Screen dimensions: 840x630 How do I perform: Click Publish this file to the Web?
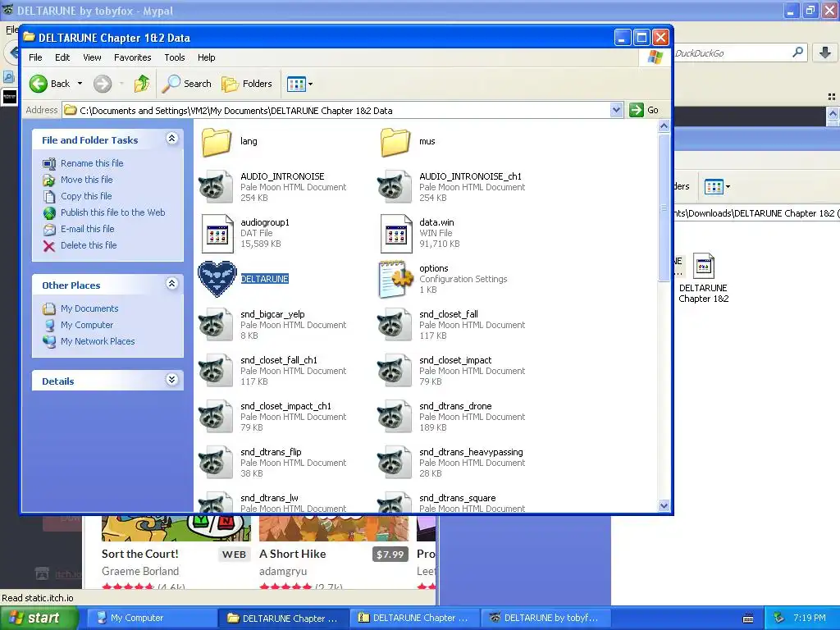point(112,212)
